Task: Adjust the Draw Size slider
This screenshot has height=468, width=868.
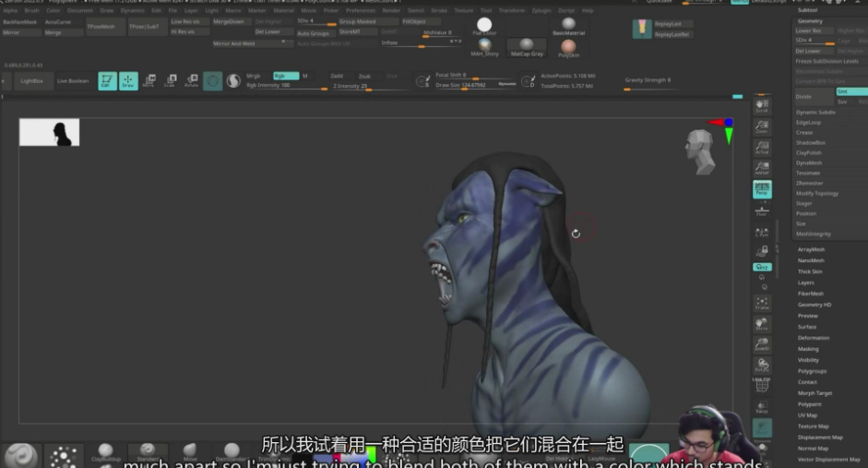Action: (476, 86)
